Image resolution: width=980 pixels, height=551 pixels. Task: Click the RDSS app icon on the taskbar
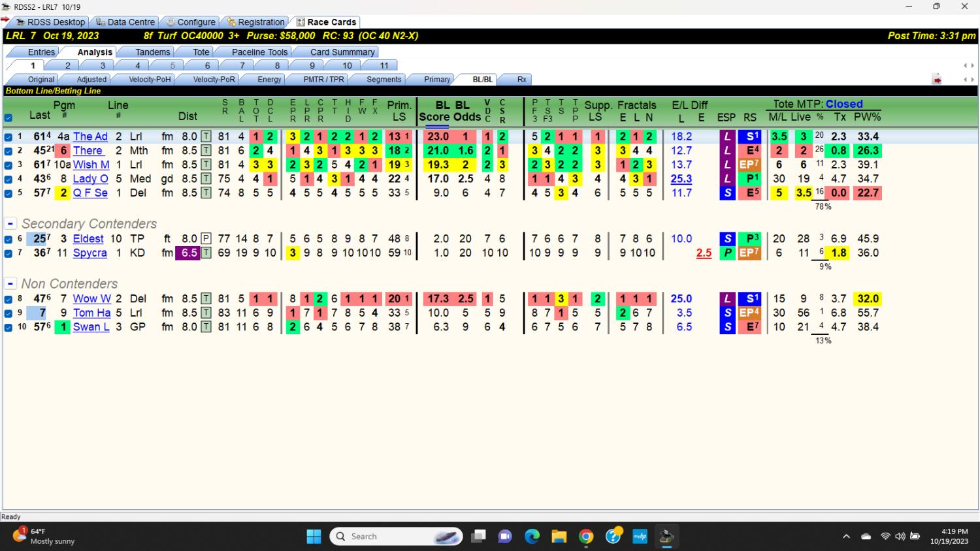coord(666,537)
